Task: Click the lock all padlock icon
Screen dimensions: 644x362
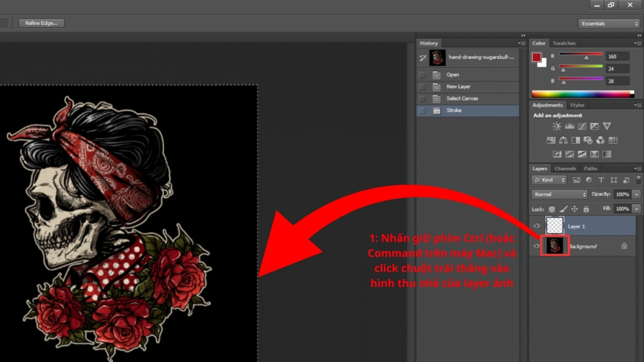Action: (586, 209)
